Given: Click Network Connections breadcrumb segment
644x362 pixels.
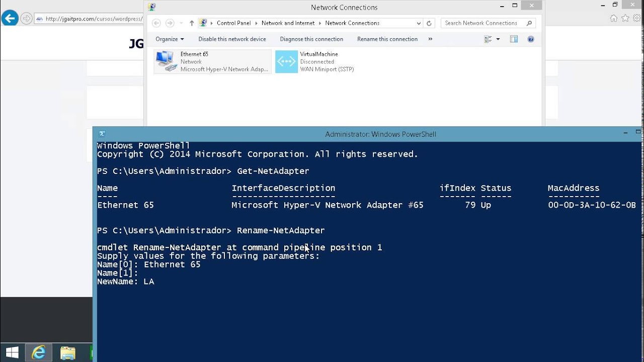Looking at the screenshot, I should (352, 23).
